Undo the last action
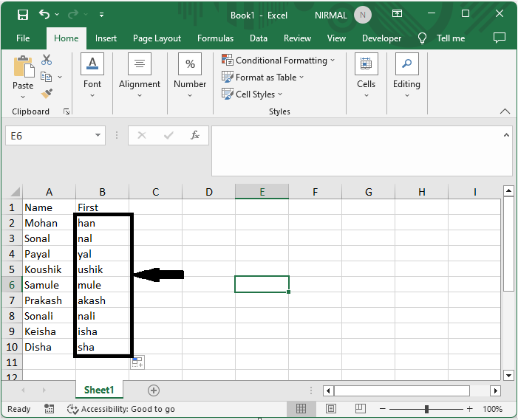The width and height of the screenshot is (518, 420). [44, 14]
